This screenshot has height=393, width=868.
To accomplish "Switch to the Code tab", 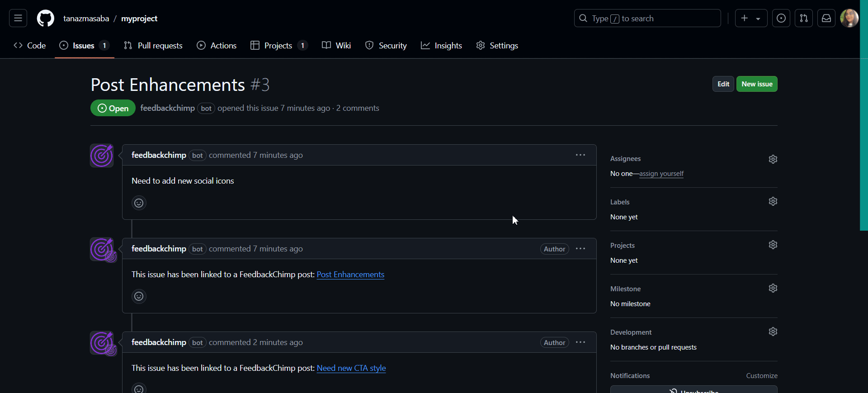I will pos(30,45).
